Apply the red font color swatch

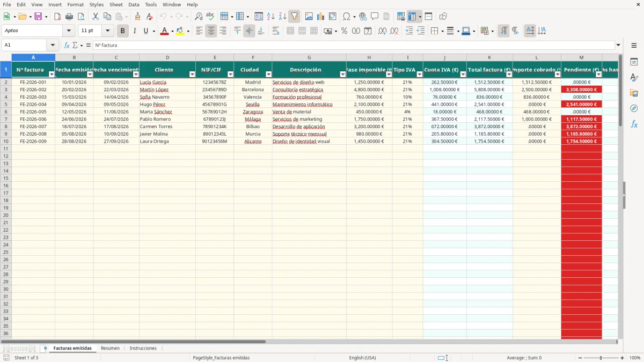click(x=164, y=31)
